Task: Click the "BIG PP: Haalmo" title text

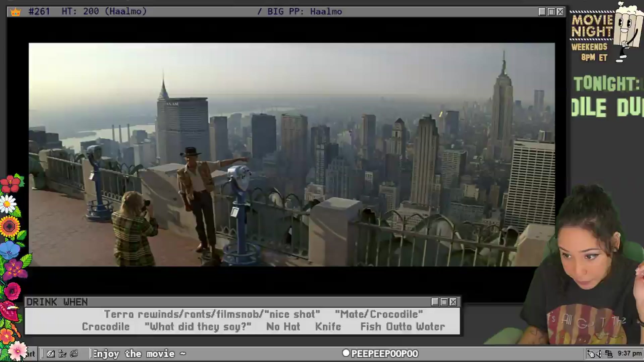Action: click(304, 12)
